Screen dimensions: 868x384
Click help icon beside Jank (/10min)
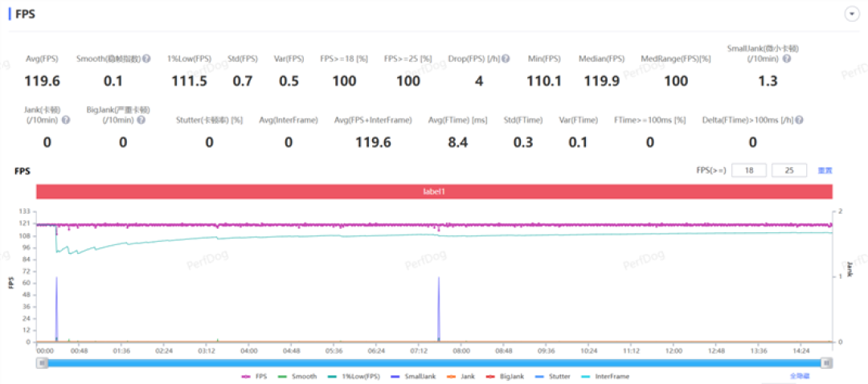point(66,120)
